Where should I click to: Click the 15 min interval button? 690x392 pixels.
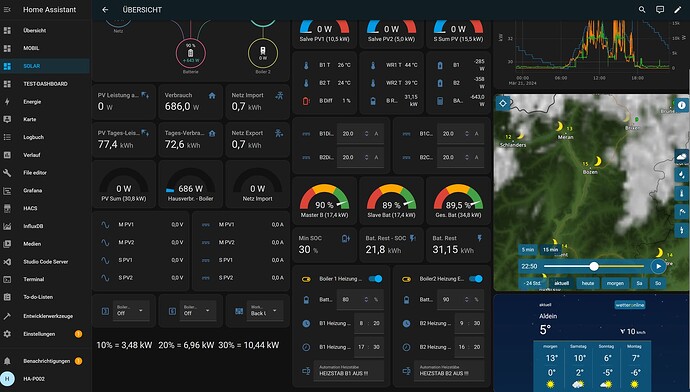coord(550,249)
